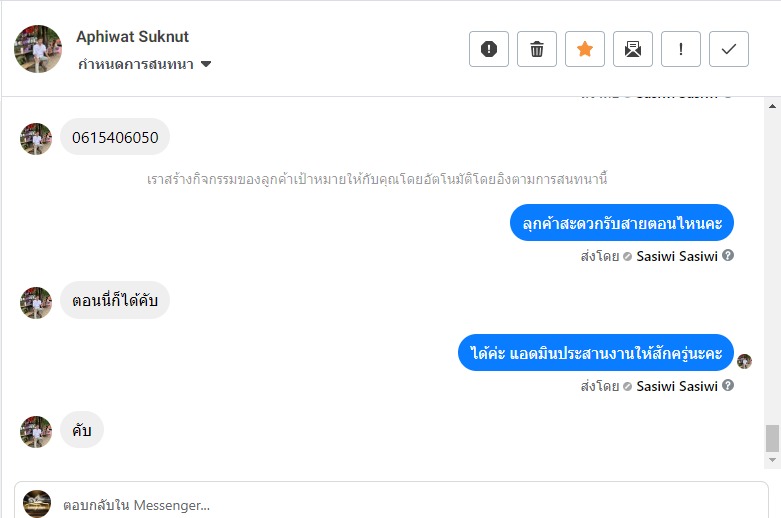Viewport: 781px width, 518px height.
Task: Click customer avatar beside คับ message
Action: tap(36, 431)
